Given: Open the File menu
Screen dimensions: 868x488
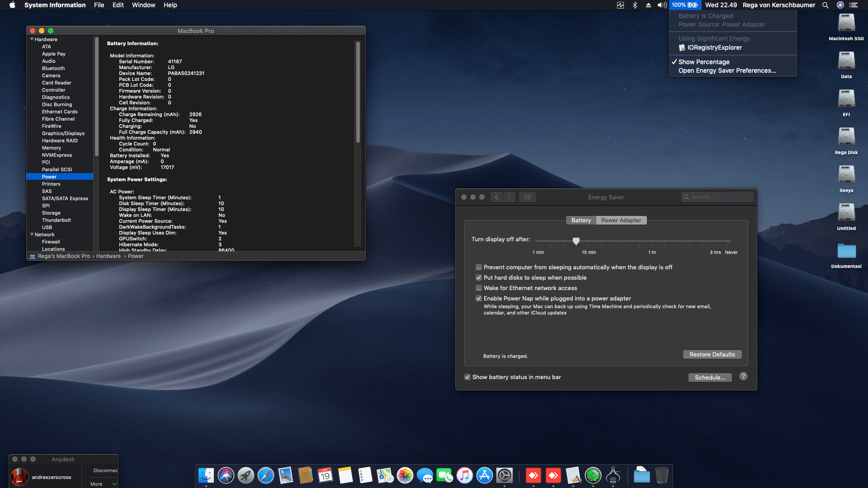Looking at the screenshot, I should pyautogui.click(x=99, y=5).
